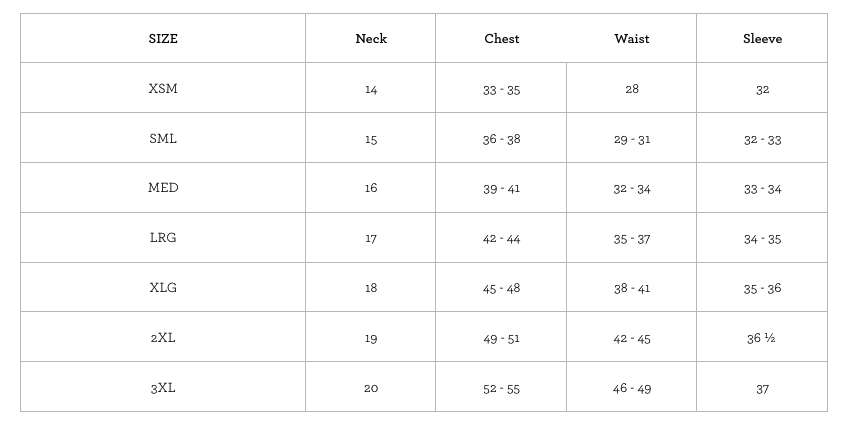Click the sleeve value 36 ½
The width and height of the screenshot is (857, 435).
762,338
